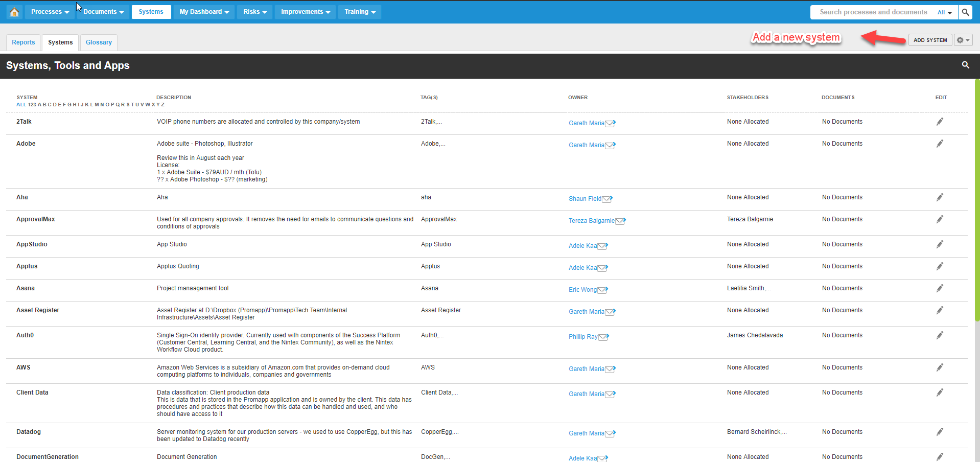The height and width of the screenshot is (462, 980).
Task: Expand the Risks menu
Action: [255, 12]
